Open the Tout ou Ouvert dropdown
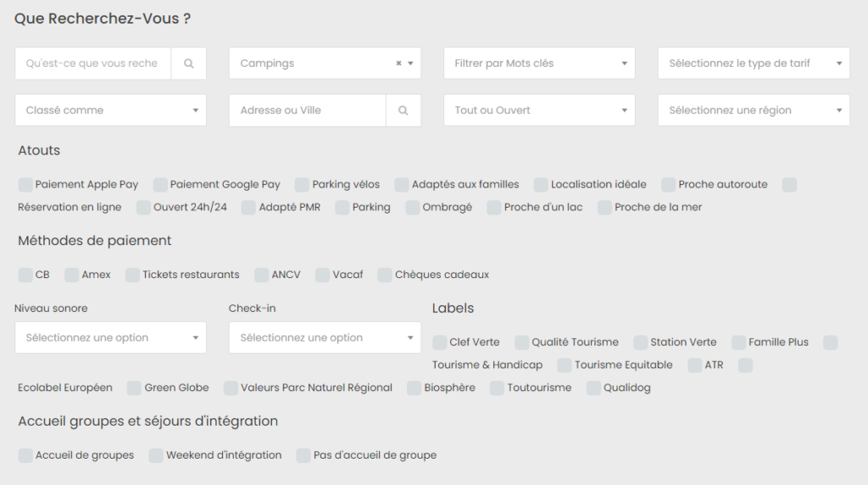The width and height of the screenshot is (868, 485). click(x=539, y=110)
